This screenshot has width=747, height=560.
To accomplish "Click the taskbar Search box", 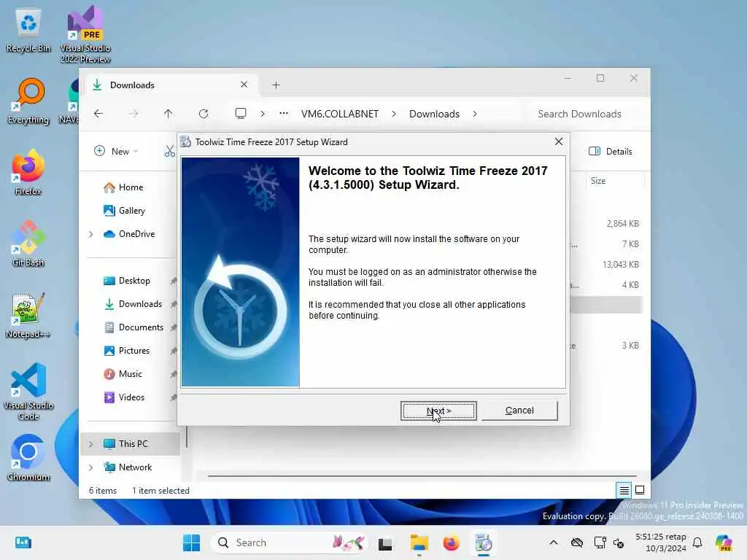I will tap(289, 542).
